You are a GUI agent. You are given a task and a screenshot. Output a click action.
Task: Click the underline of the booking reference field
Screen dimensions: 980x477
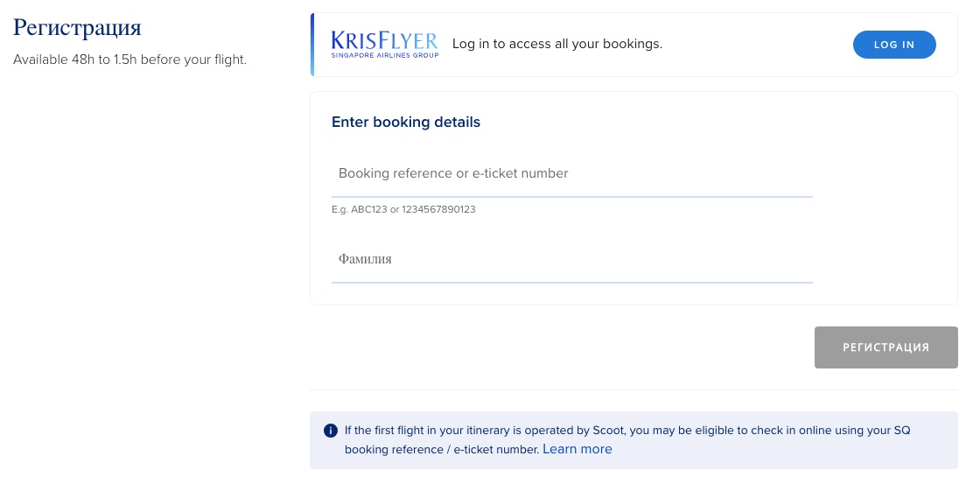click(572, 196)
